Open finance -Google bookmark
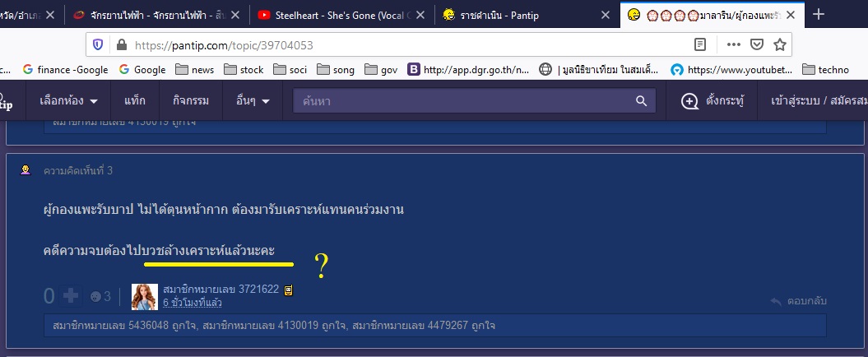This screenshot has width=868, height=357. pos(65,69)
